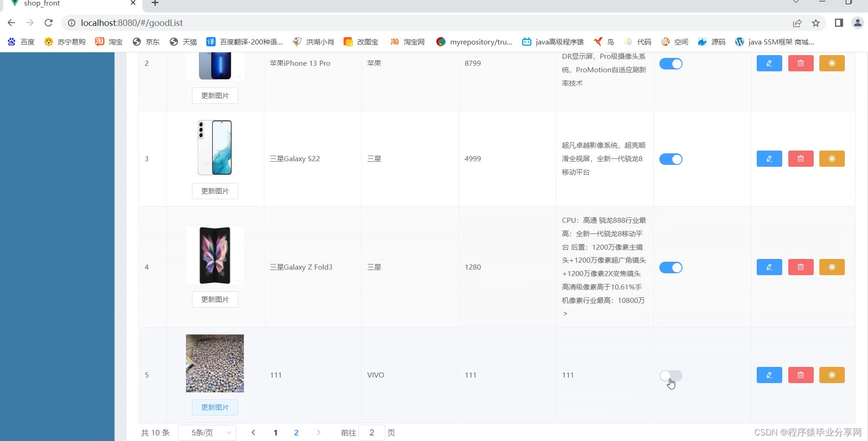Toggle status switch for Galaxy Z Fold3
Screen dimensions: 868x441
pos(671,268)
